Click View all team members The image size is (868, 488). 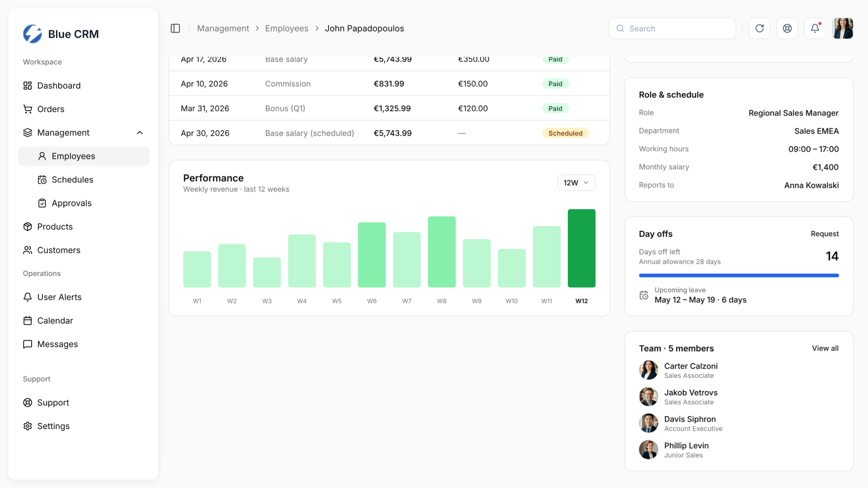click(x=825, y=348)
